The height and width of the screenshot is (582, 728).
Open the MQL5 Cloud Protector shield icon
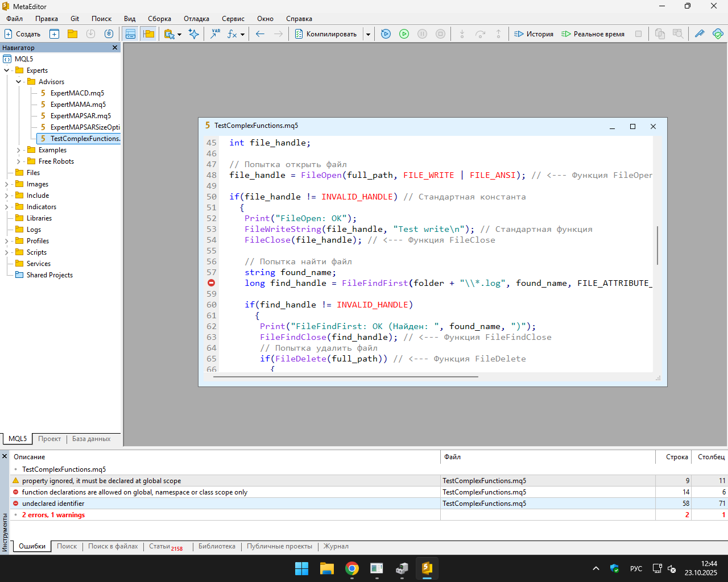718,34
